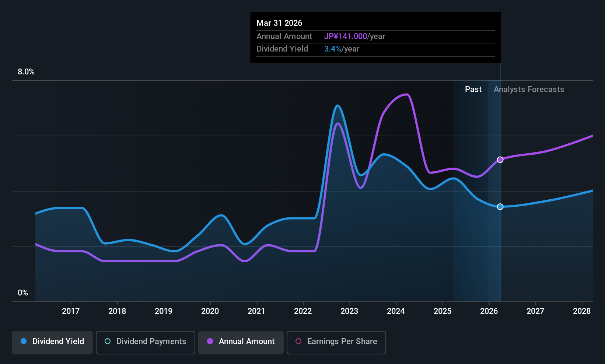Select the blue data point marker on Dividend Yield line
This screenshot has height=364, width=605.
[500, 207]
